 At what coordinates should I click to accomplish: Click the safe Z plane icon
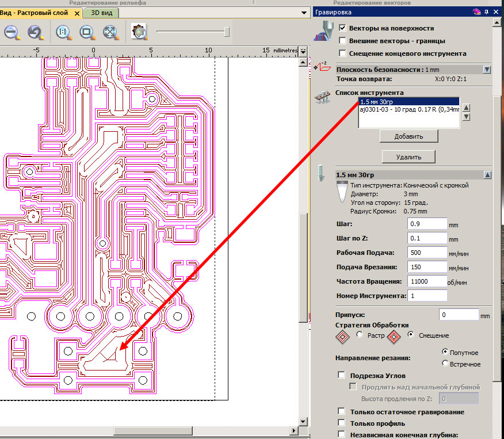(x=322, y=67)
